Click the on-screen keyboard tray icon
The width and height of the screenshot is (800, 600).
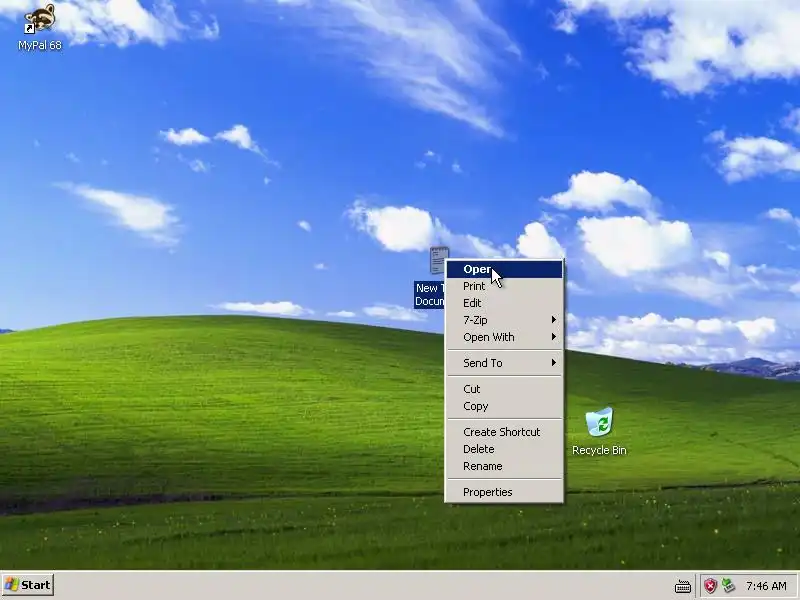pyautogui.click(x=683, y=586)
